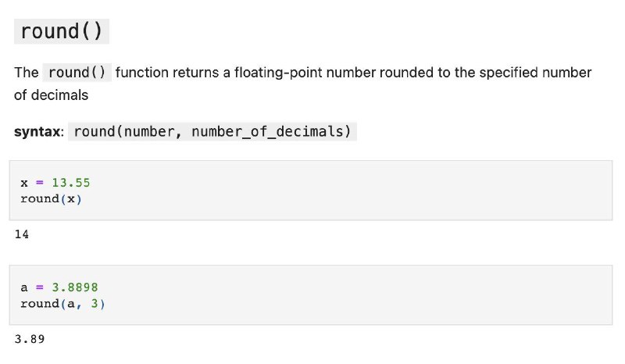Select the first code cell with 13.55

click(311, 190)
